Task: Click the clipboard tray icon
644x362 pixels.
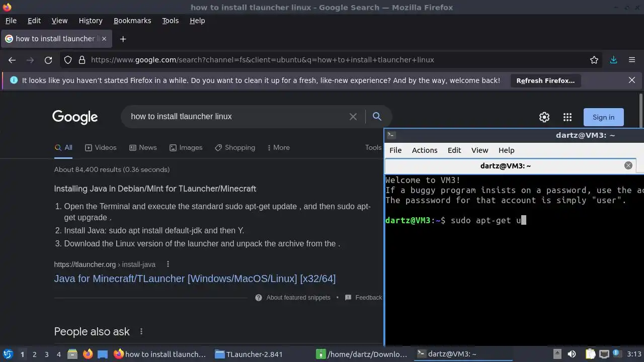Action: [590, 354]
